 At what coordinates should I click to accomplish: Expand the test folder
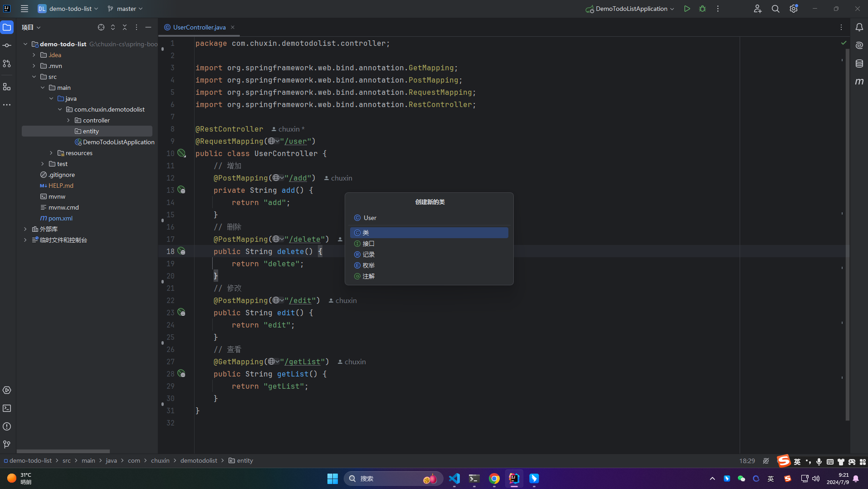pyautogui.click(x=43, y=164)
